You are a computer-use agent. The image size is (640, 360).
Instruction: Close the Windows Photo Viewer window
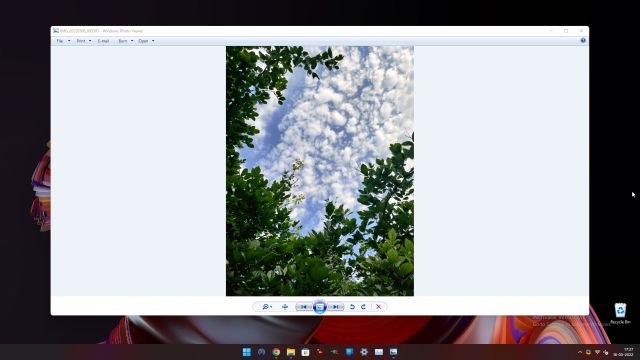click(581, 31)
